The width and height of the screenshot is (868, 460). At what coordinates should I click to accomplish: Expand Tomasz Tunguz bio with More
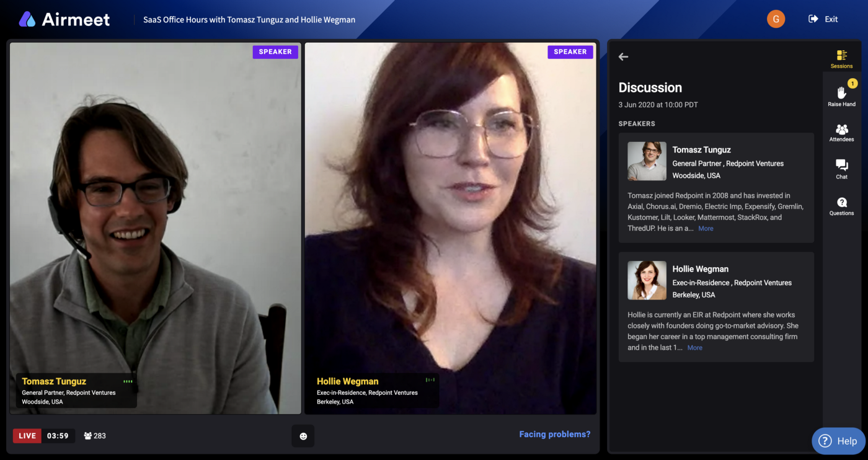706,229
